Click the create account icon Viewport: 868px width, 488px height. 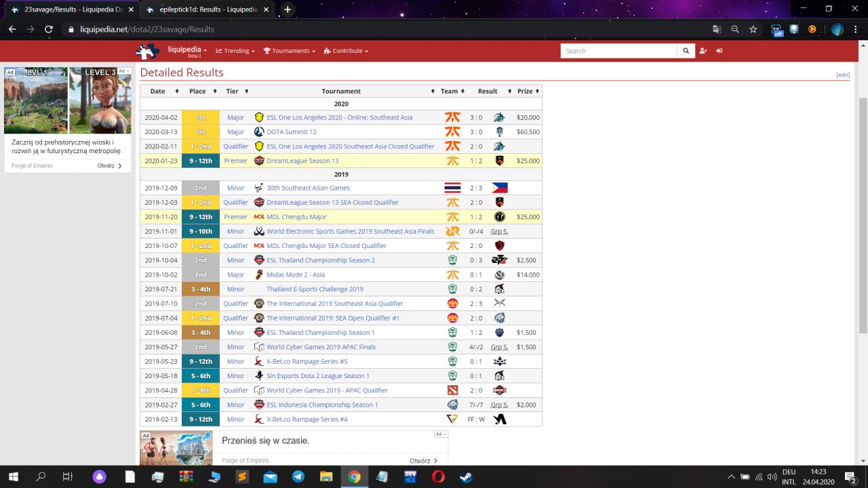(703, 51)
